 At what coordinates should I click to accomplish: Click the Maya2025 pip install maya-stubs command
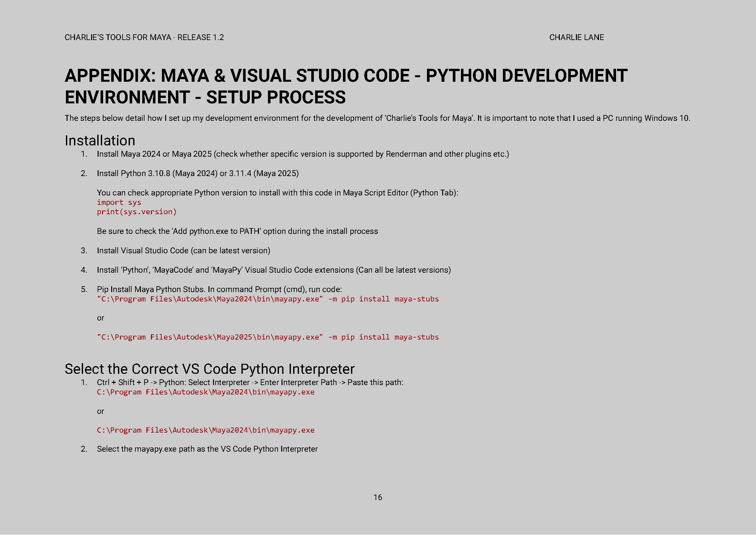[x=268, y=337]
